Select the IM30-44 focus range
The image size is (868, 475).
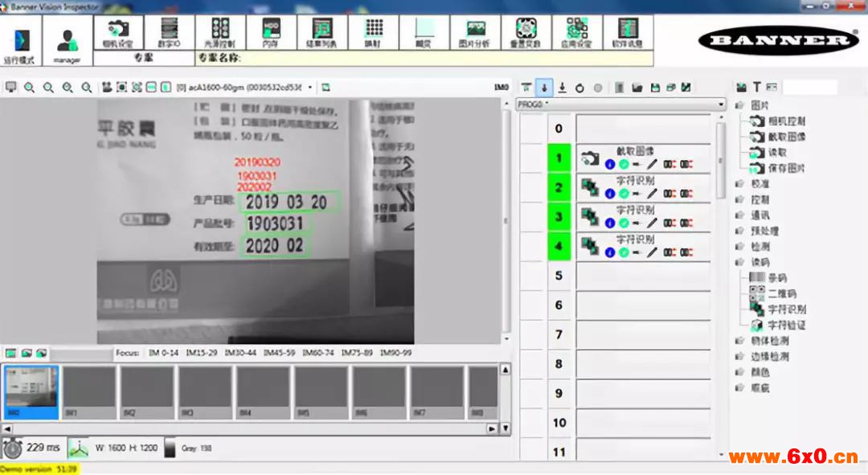click(x=240, y=353)
